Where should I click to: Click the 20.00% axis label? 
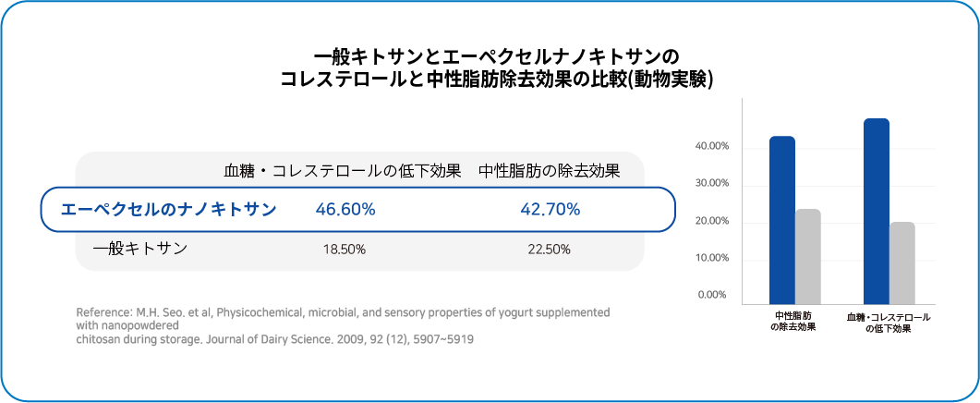712,221
